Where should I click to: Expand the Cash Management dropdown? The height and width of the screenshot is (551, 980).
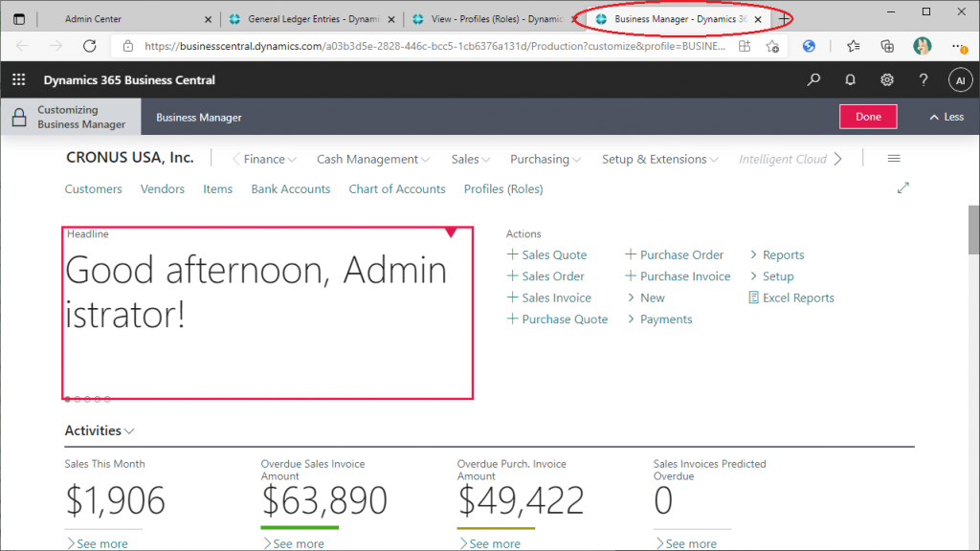point(373,160)
